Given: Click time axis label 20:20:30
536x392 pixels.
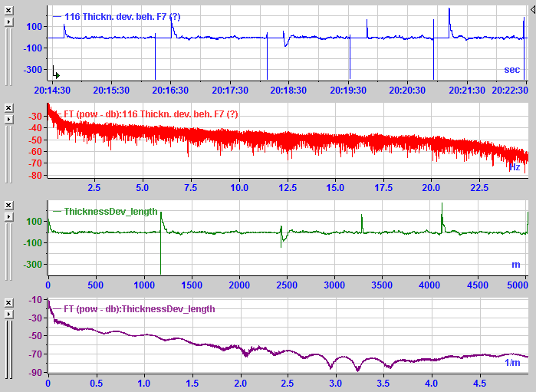Looking at the screenshot, I should pyautogui.click(x=407, y=91).
